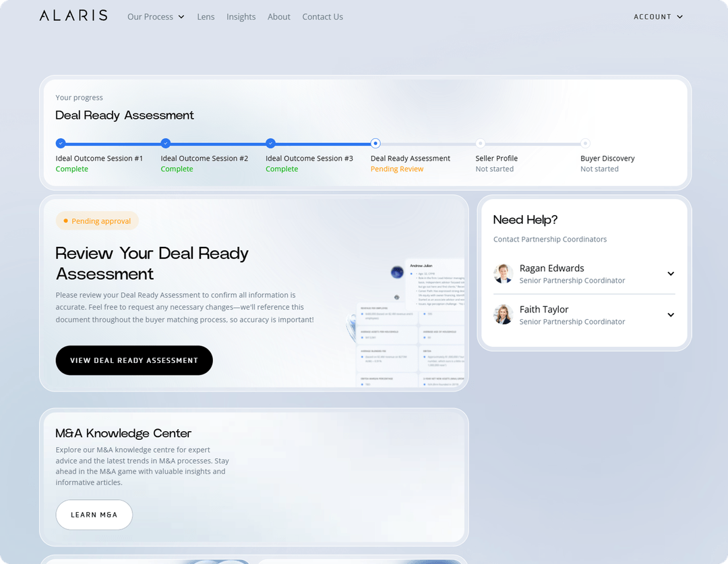Open the assessment document preview thumbnail
The width and height of the screenshot is (728, 564).
click(x=405, y=322)
